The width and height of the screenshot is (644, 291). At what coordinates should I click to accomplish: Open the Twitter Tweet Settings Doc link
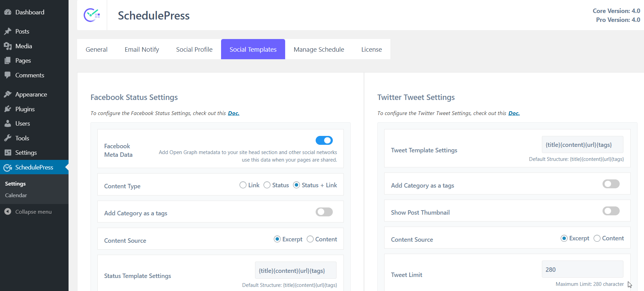pyautogui.click(x=514, y=113)
